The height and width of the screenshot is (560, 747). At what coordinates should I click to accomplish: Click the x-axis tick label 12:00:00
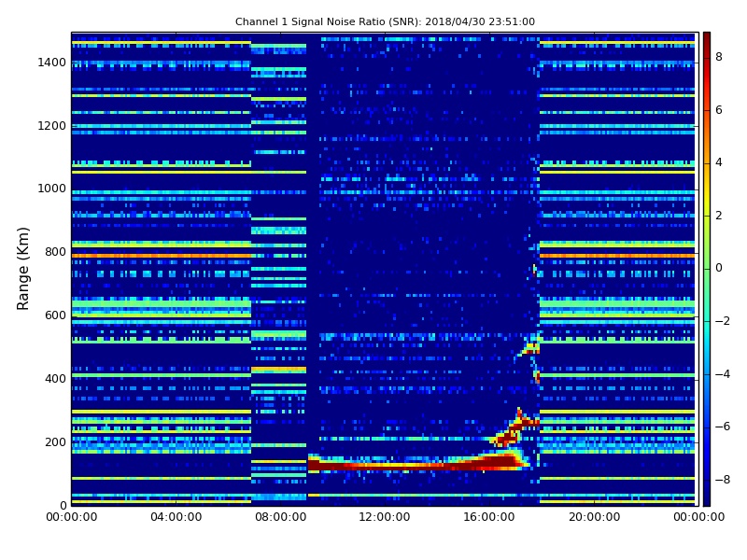point(385,517)
